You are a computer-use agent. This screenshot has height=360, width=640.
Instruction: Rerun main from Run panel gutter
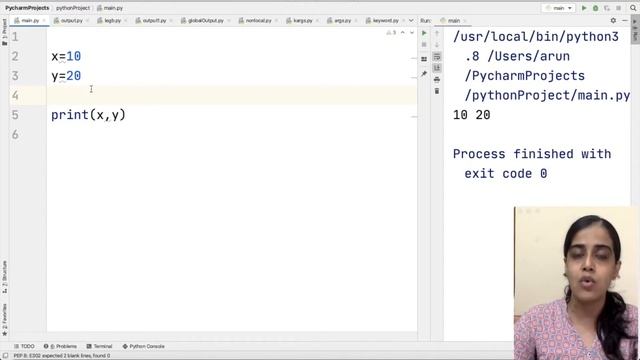[x=424, y=33]
